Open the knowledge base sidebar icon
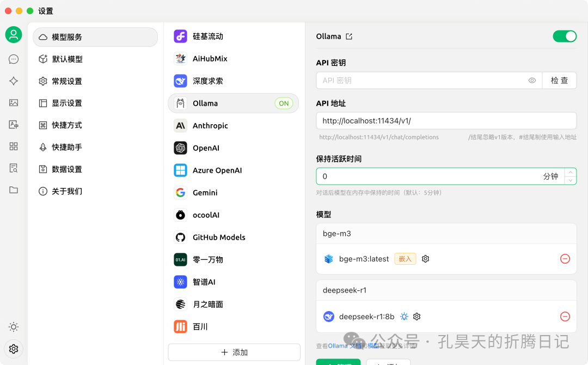The height and width of the screenshot is (365, 588). point(14,168)
